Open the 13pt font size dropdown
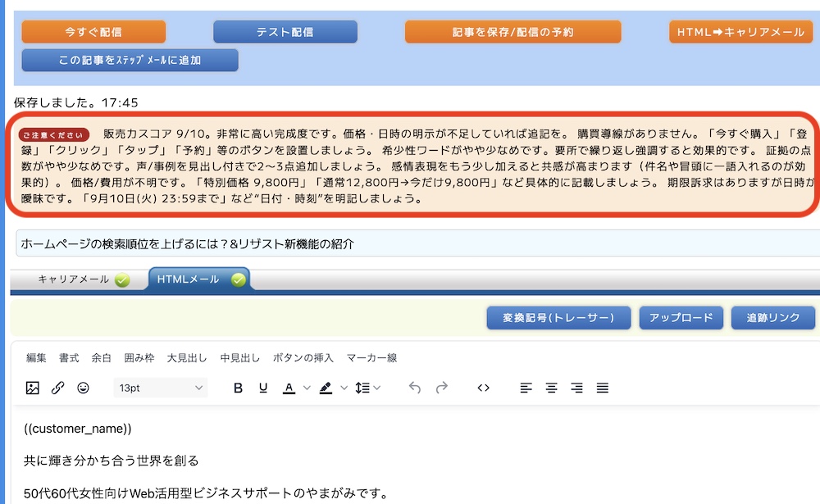The height and width of the screenshot is (504, 820). coord(161,388)
